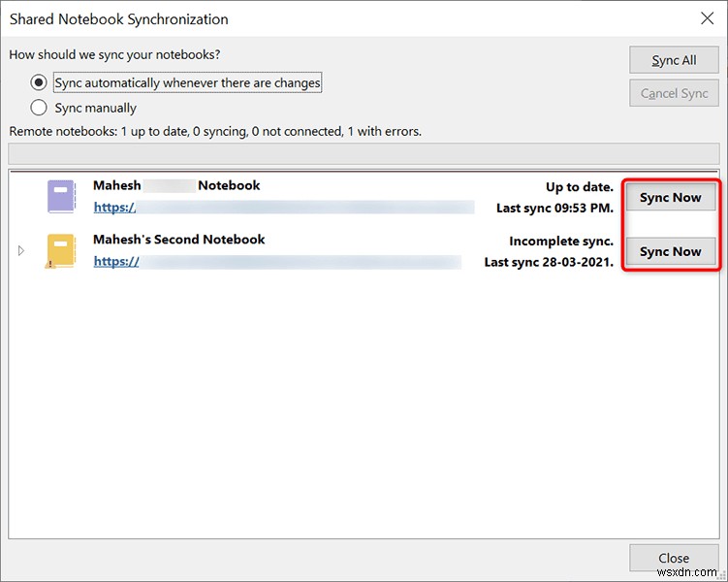Close the dialog with the title bar X

click(706, 17)
